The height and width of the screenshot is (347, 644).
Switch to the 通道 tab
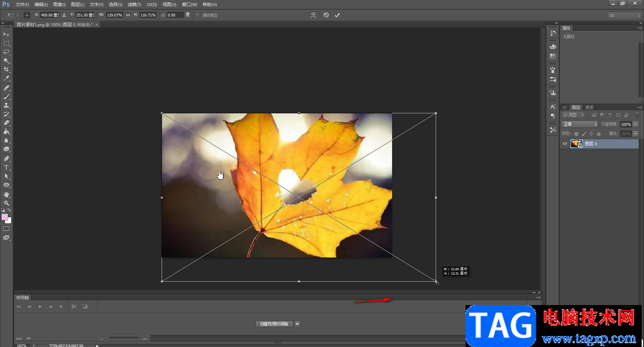tap(589, 107)
